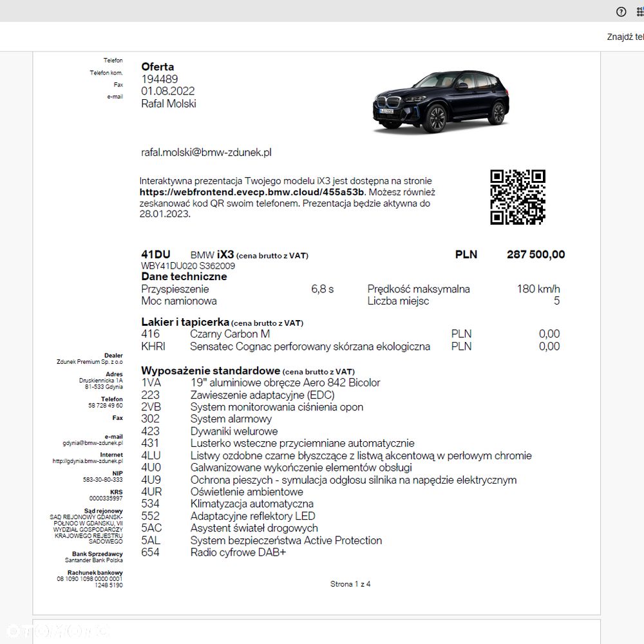
Task: Select dealer email gdynia@bmw-zdunek.pl
Action: coord(93,443)
